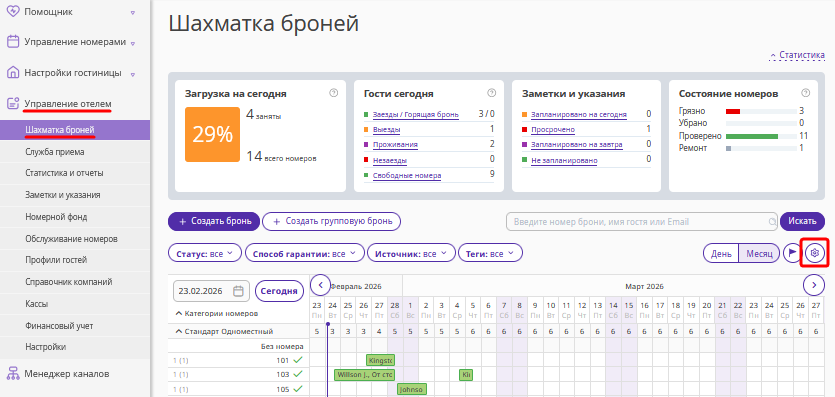Image resolution: width=835 pixels, height=397 pixels.
Task: Click the orange 29% occupancy tile
Action: point(212,135)
